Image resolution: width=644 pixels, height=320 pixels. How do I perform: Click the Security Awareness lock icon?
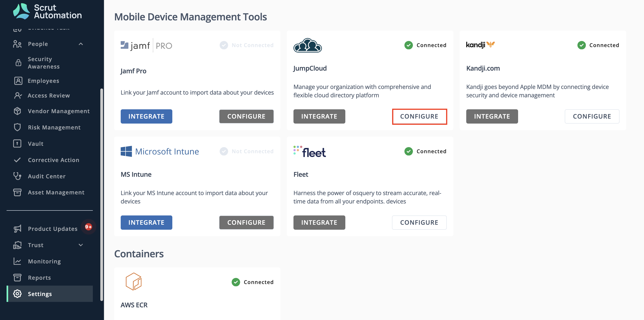tap(18, 63)
